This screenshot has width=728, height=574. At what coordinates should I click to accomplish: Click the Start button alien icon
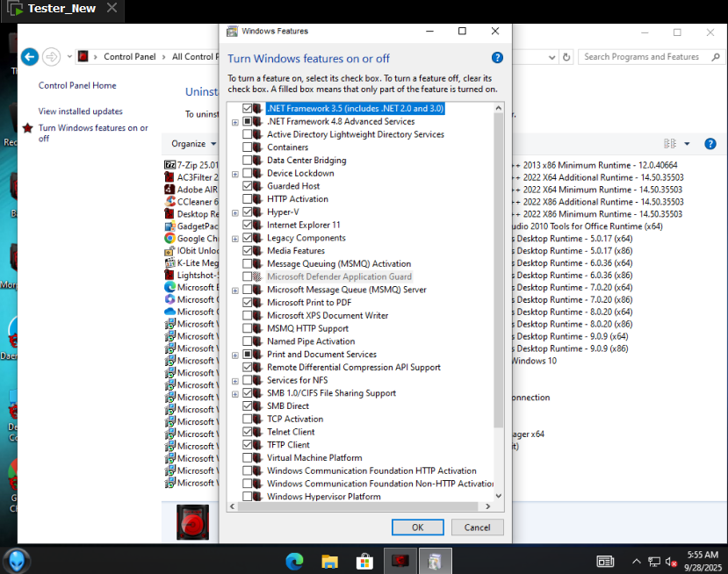pyautogui.click(x=18, y=561)
